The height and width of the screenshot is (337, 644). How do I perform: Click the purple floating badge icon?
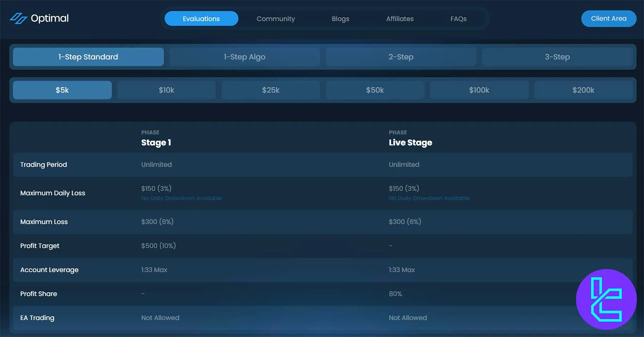pyautogui.click(x=606, y=299)
